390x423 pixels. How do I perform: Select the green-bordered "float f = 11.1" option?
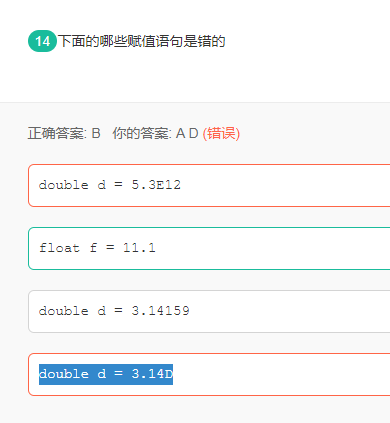[x=209, y=248]
